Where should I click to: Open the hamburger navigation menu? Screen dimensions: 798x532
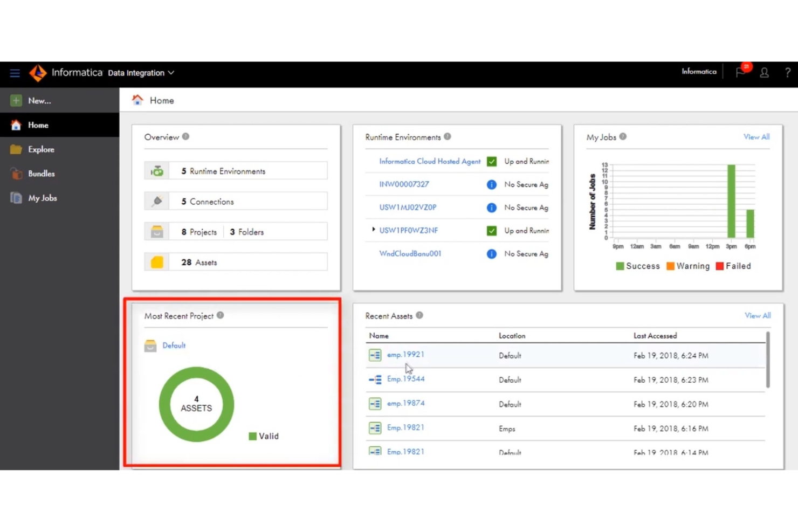pyautogui.click(x=15, y=73)
